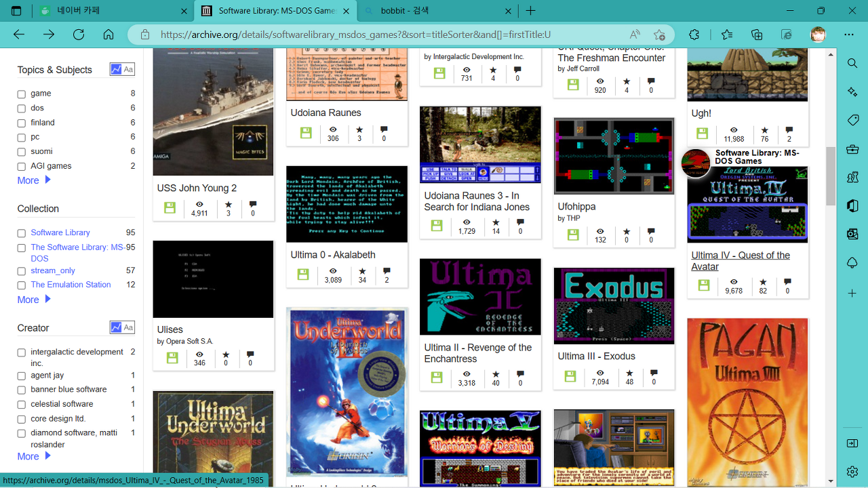
Task: Click floppy disk icon under USS John Young 2
Action: 170,208
